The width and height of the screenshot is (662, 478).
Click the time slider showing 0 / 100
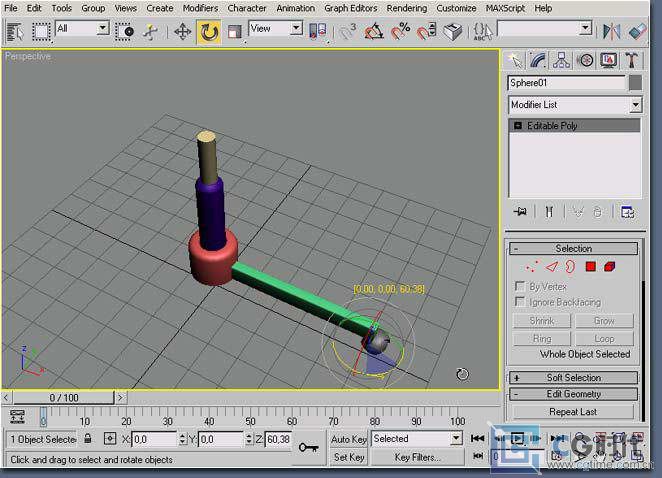[x=64, y=397]
